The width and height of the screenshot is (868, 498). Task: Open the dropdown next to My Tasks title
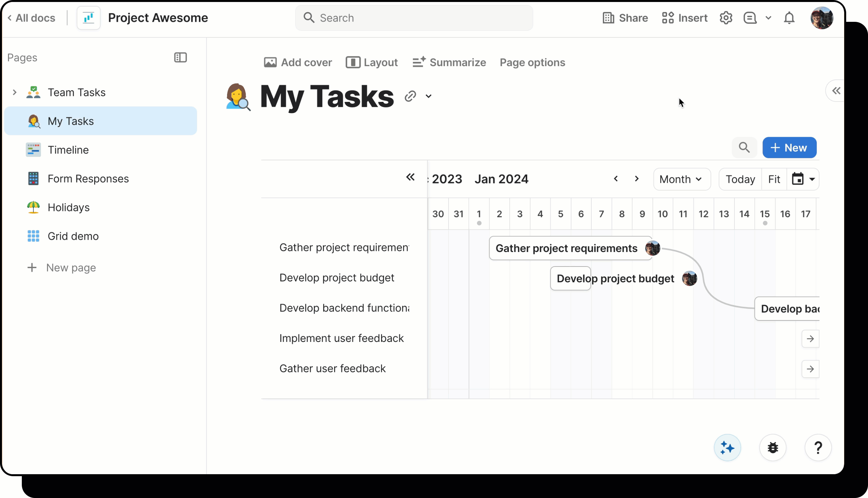click(428, 97)
